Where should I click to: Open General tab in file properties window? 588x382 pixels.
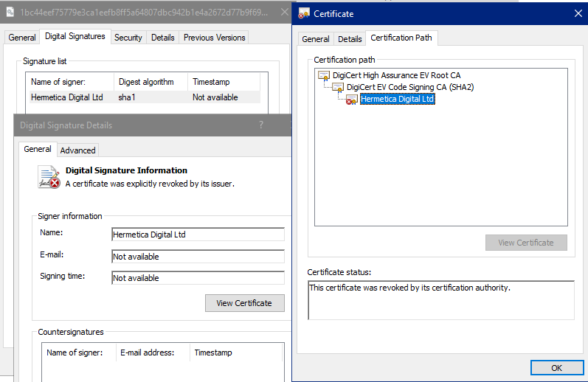(22, 38)
